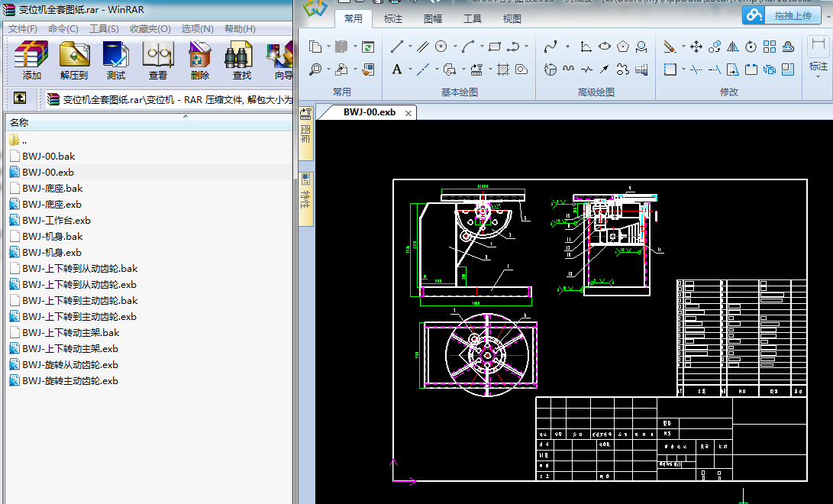Click the Zoom magnifier icon
Viewport: 833px width, 504px height.
[315, 69]
